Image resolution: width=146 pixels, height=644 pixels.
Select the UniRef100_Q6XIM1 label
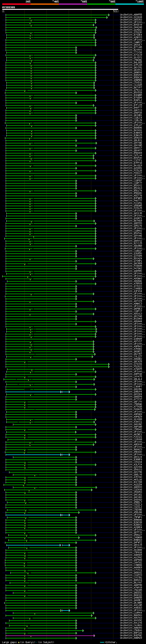point(131,67)
